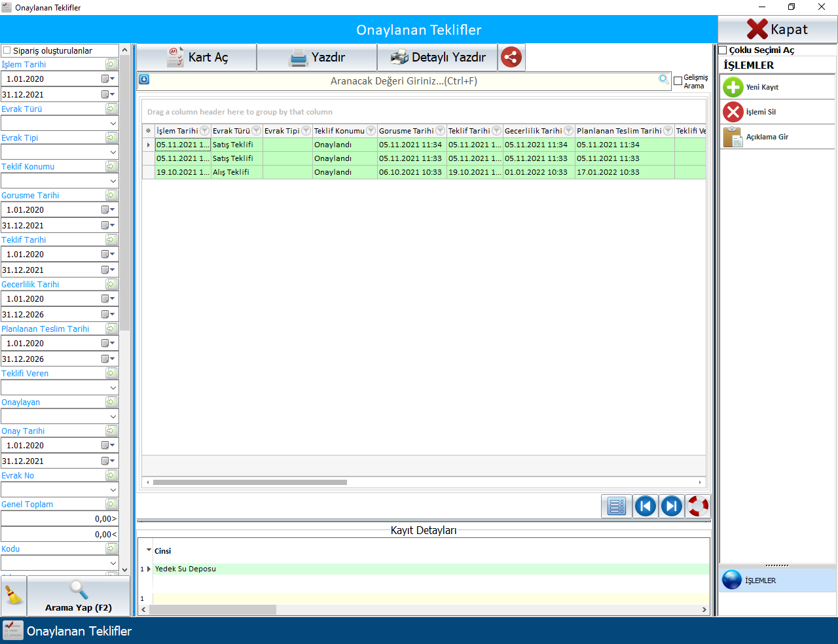Sort by Teklif Konumu column header
The width and height of the screenshot is (838, 644).
339,131
